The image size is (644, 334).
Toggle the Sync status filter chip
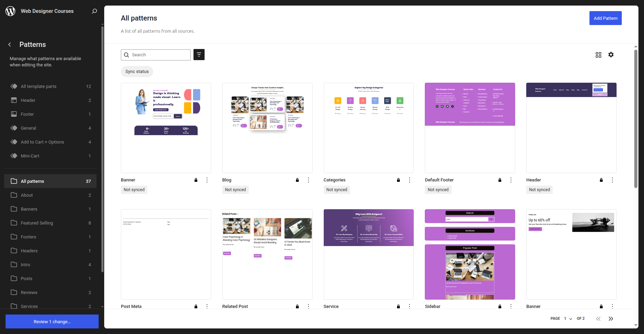click(x=137, y=72)
